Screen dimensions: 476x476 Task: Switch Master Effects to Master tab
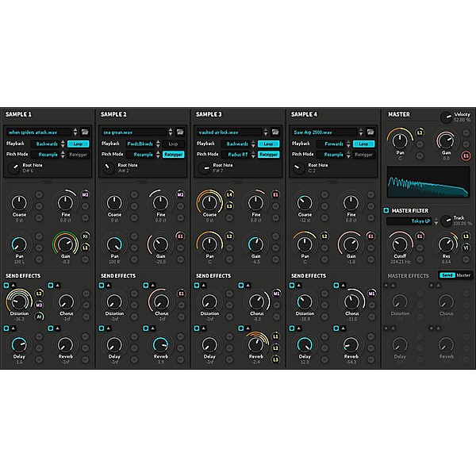(x=463, y=275)
